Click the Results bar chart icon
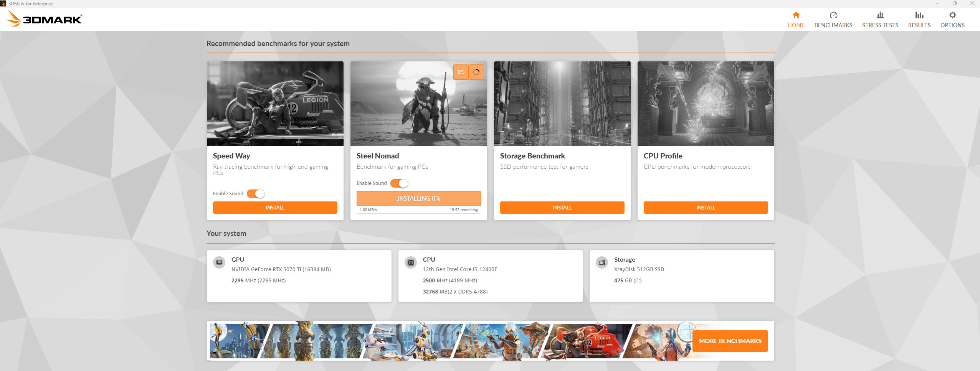 coord(919,15)
